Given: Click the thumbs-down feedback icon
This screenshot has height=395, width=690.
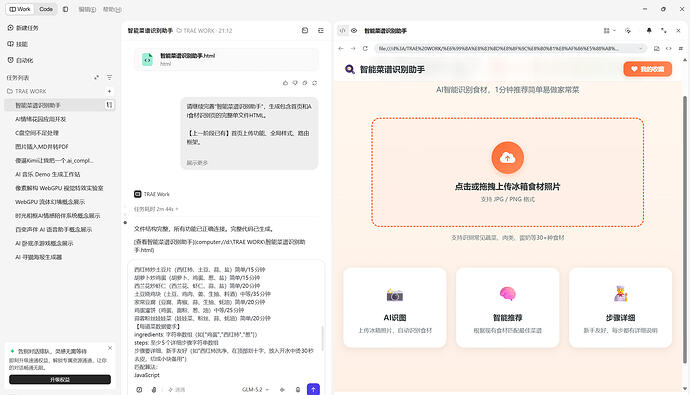Looking at the screenshot, I should pyautogui.click(x=295, y=83).
